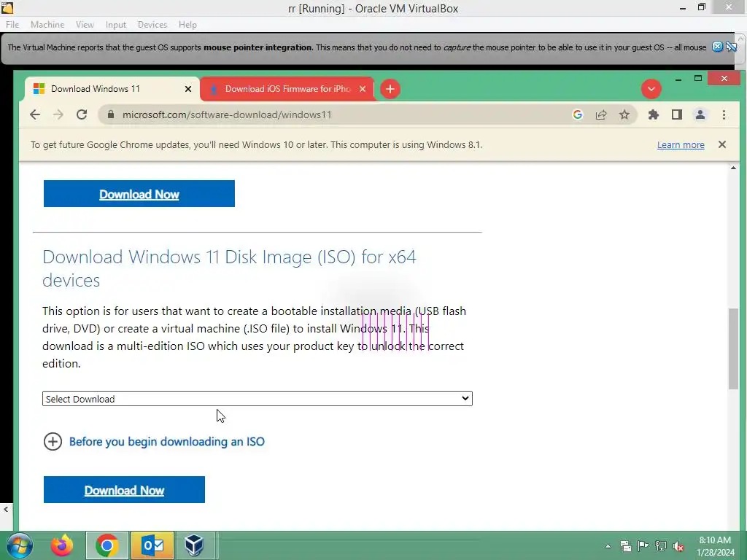The height and width of the screenshot is (560, 747).
Task: Open VirtualBox Input menu
Action: coord(116,25)
